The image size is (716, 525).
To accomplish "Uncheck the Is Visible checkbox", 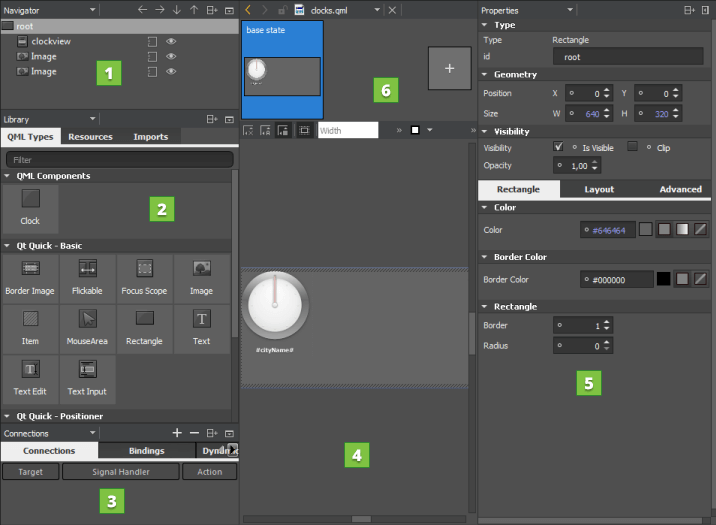I will pyautogui.click(x=558, y=146).
